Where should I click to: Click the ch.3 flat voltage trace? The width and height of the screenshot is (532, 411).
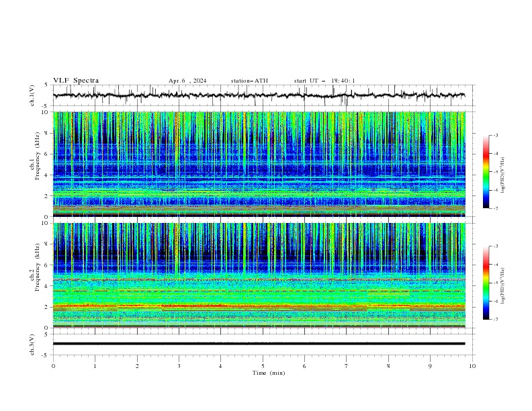pyautogui.click(x=259, y=344)
